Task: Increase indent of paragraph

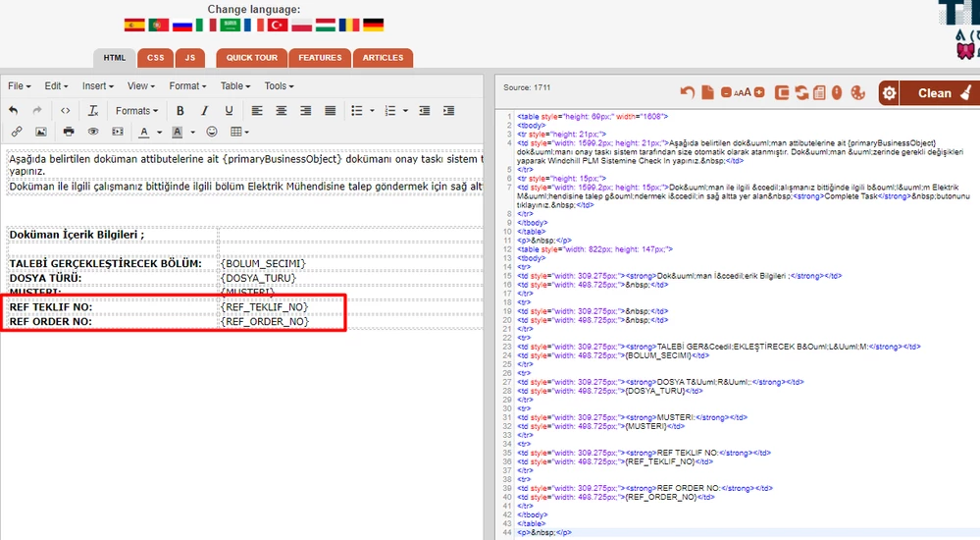Action: point(448,111)
